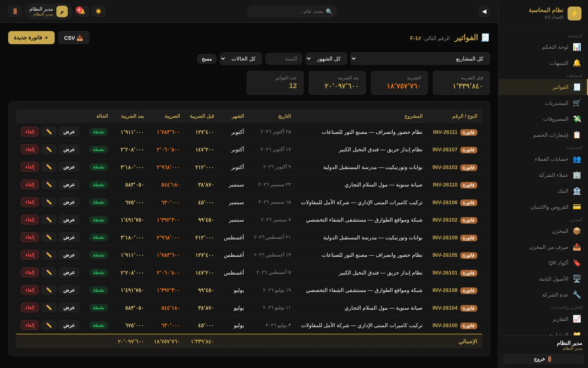
Task: Click the receipt icon for الفواتير in sidebar
Action: tap(577, 87)
